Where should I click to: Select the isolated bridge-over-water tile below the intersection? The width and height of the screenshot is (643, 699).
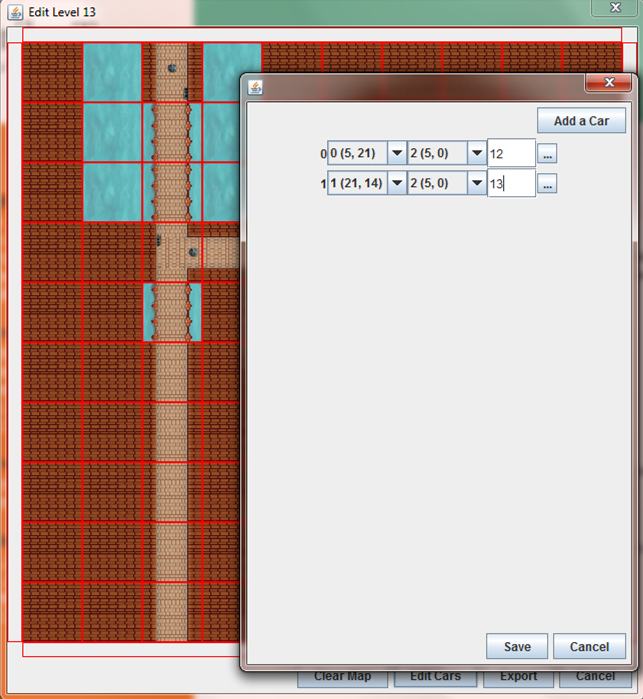tap(172, 312)
